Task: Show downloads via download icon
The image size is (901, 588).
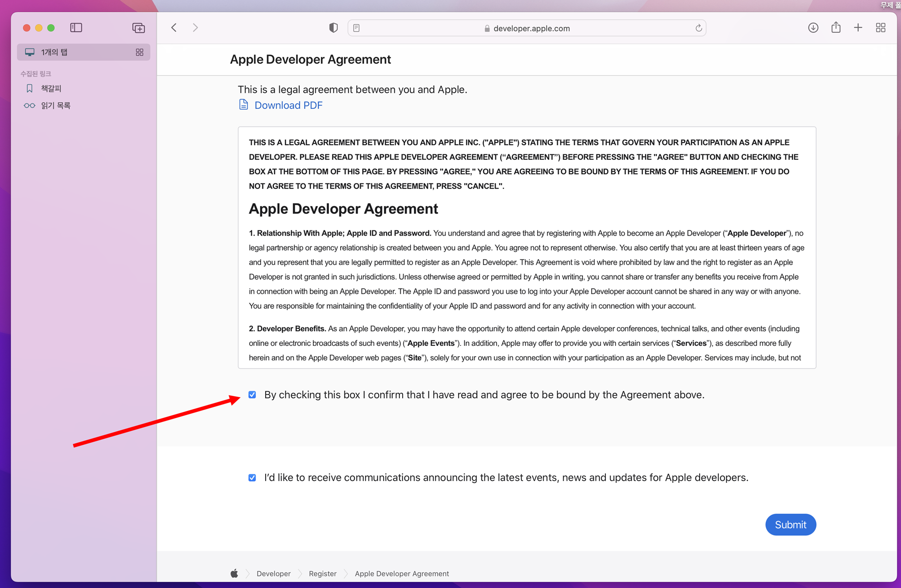Action: click(x=813, y=28)
